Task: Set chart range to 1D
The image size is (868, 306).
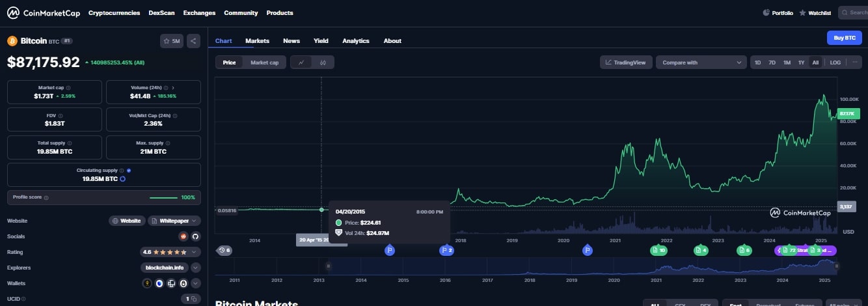Action: (758, 63)
